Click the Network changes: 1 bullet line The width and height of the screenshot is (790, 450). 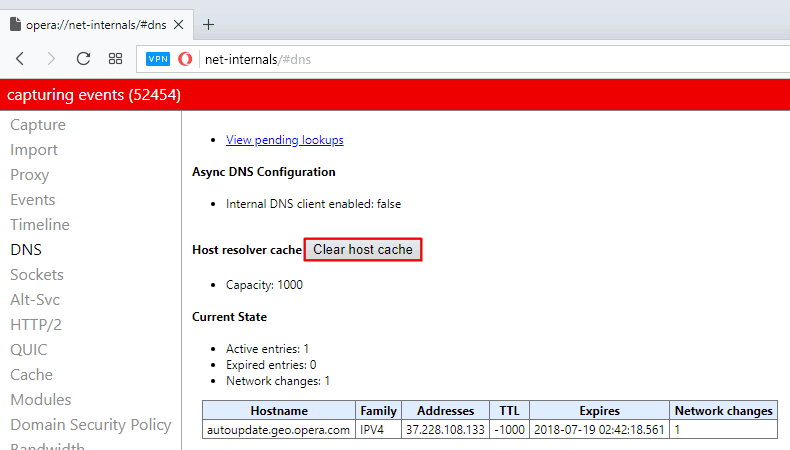[278, 381]
